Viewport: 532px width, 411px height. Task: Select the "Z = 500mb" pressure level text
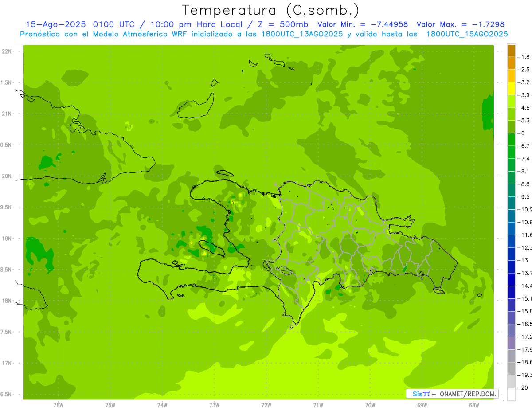pos(282,25)
